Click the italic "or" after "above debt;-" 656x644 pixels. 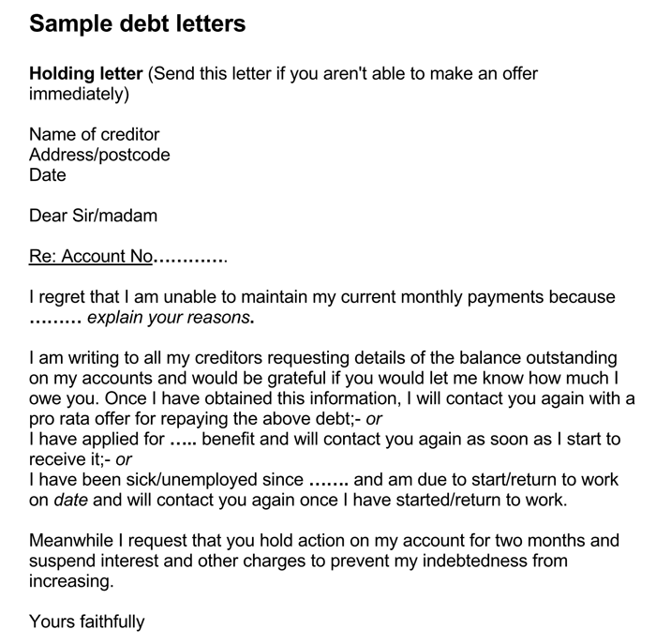pos(374,419)
